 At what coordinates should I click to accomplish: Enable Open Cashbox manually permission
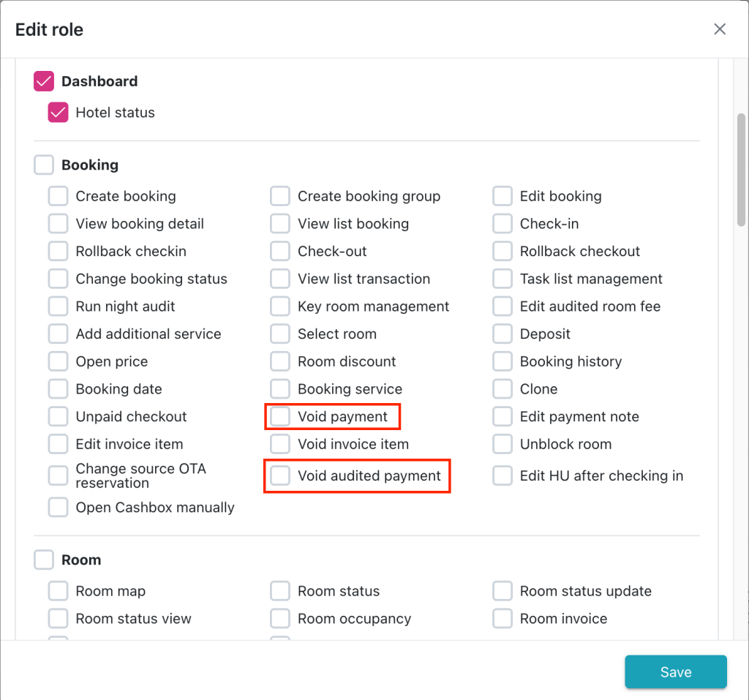[x=58, y=508]
